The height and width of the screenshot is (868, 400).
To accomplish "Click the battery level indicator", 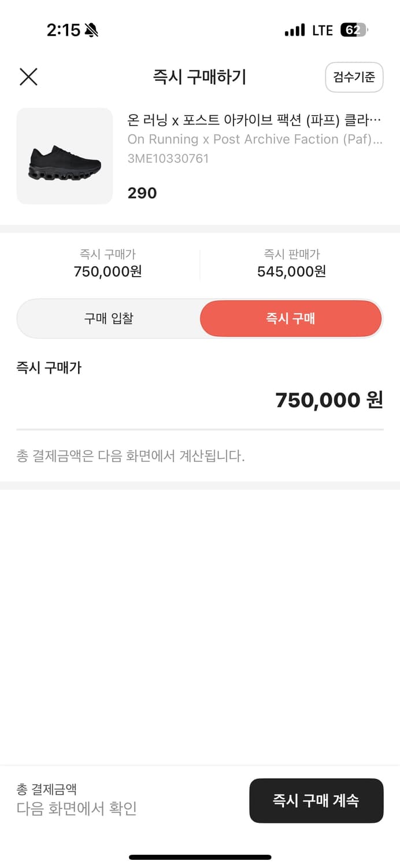I will tap(355, 30).
